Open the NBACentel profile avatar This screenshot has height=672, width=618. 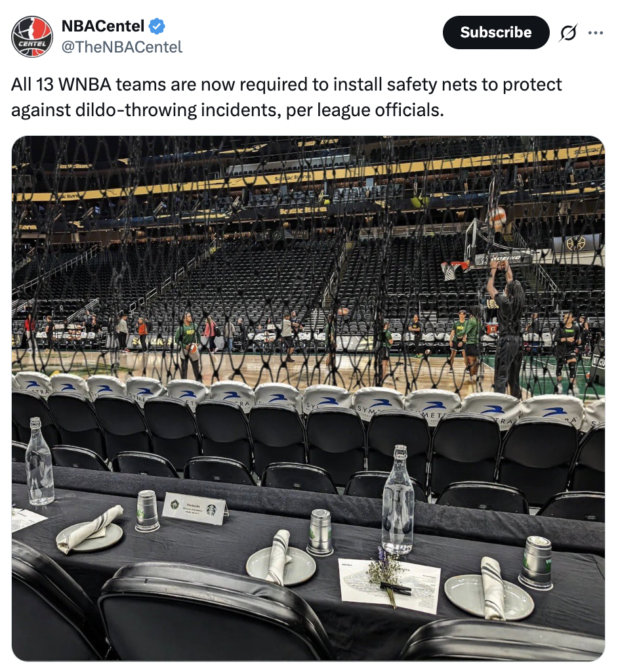(31, 37)
